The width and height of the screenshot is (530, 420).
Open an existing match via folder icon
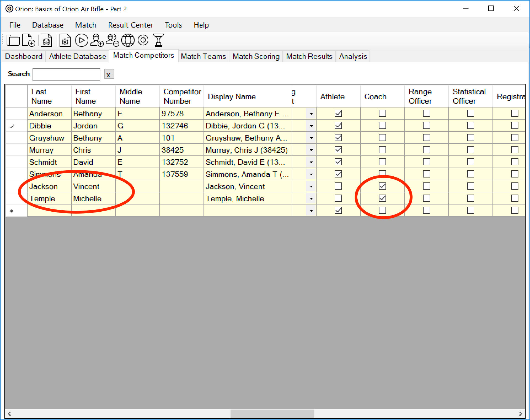point(13,40)
